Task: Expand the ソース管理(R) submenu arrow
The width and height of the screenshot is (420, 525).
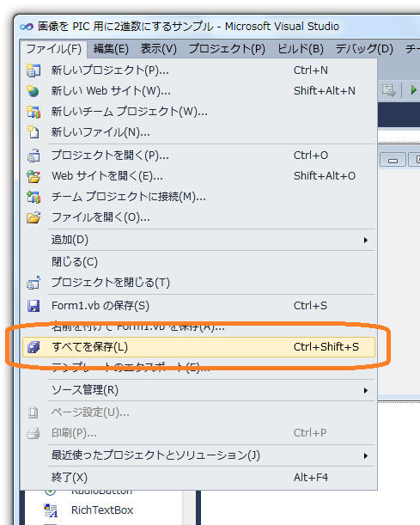Action: 366,390
